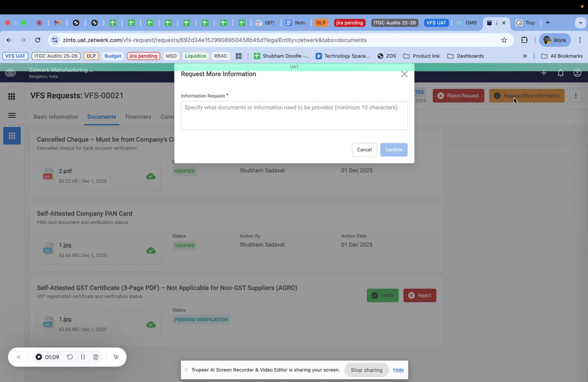Image resolution: width=588 pixels, height=382 pixels.
Task: Switch to the ITGC Audits 25-26 browser tab
Action: (x=394, y=22)
